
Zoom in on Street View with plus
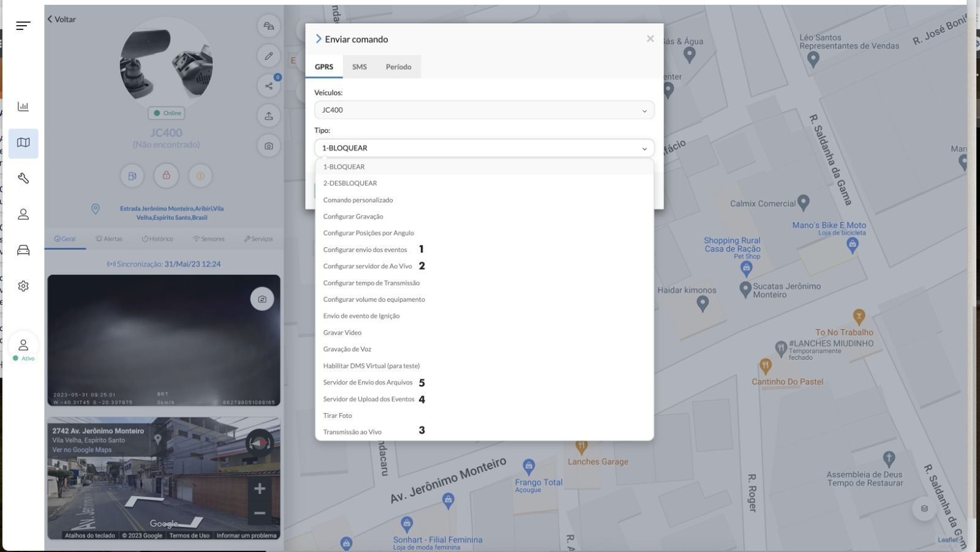260,488
